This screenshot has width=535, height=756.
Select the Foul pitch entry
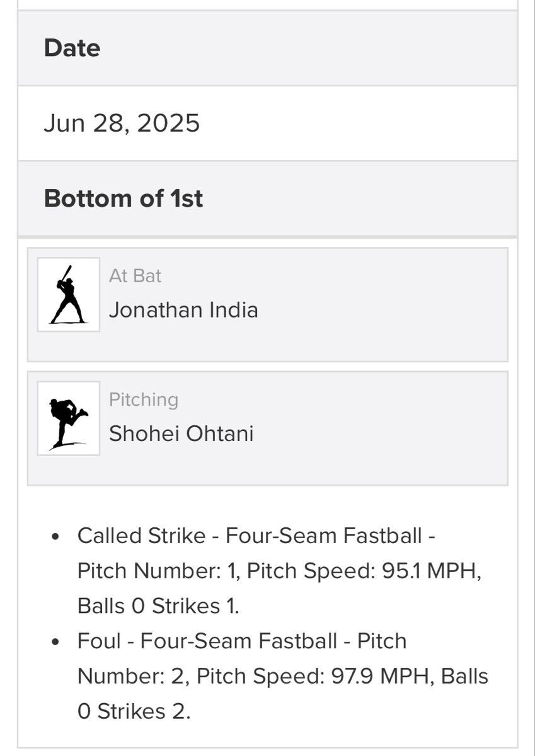pyautogui.click(x=98, y=641)
